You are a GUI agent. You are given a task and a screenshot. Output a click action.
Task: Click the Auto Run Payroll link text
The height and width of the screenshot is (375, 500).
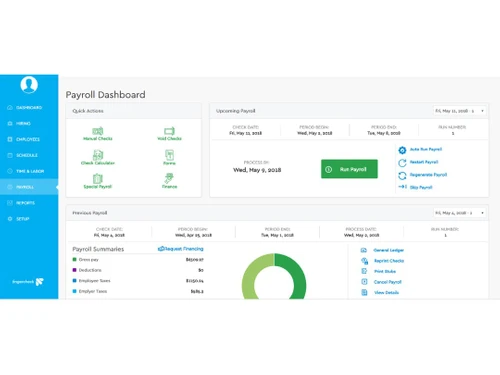coord(426,149)
